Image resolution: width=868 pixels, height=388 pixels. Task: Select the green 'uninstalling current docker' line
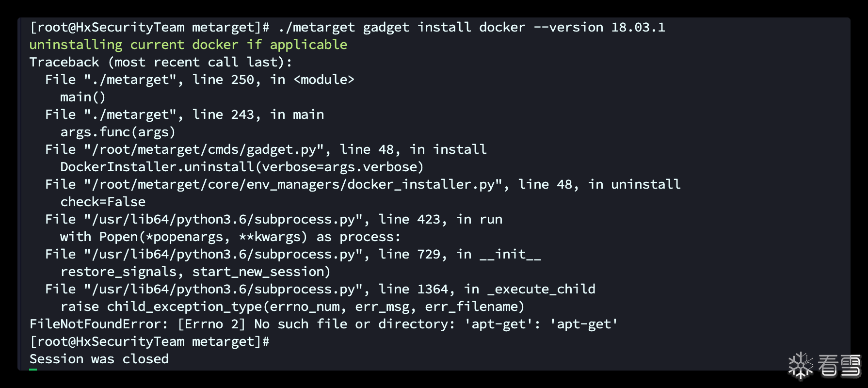coord(188,45)
